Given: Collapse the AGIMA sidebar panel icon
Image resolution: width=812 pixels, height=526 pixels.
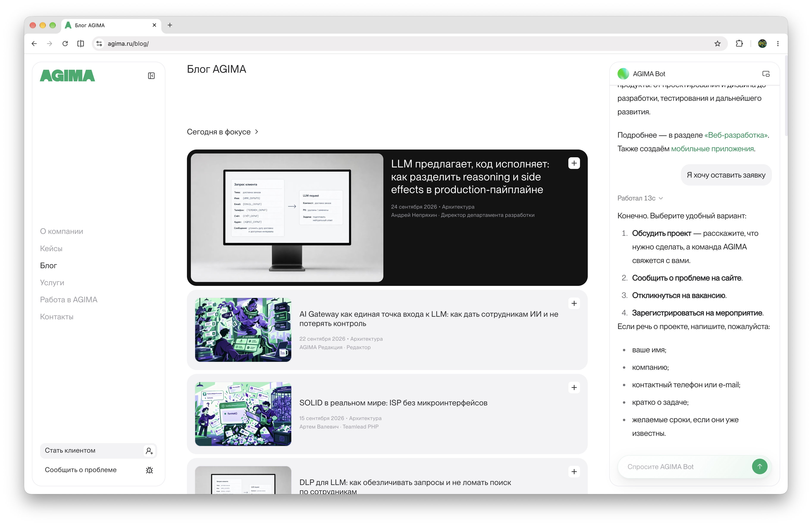Looking at the screenshot, I should click(151, 76).
